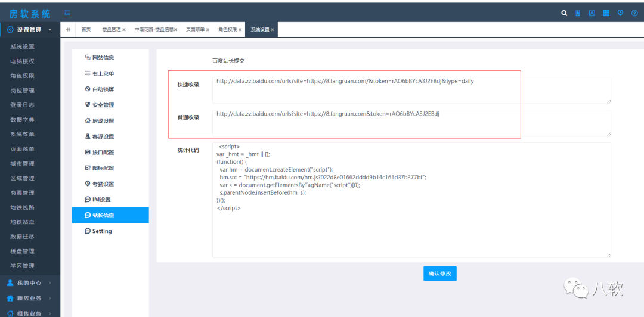Open 商圈管理 in the left sidebar

click(22, 192)
